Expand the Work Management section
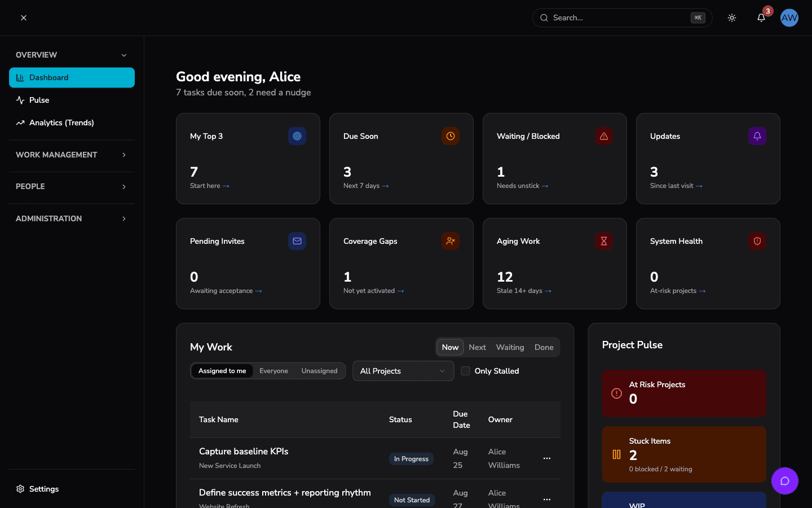Image resolution: width=812 pixels, height=508 pixels. coord(72,155)
